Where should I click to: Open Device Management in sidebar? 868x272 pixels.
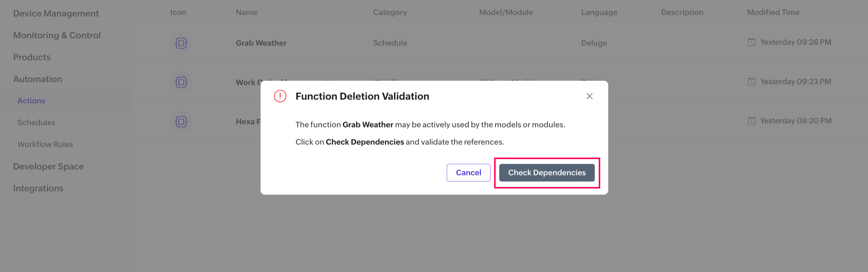56,13
